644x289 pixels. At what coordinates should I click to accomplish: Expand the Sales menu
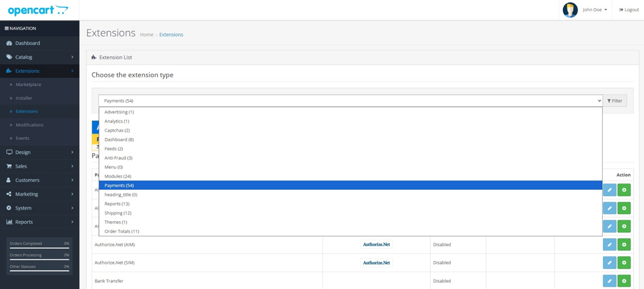(39, 166)
